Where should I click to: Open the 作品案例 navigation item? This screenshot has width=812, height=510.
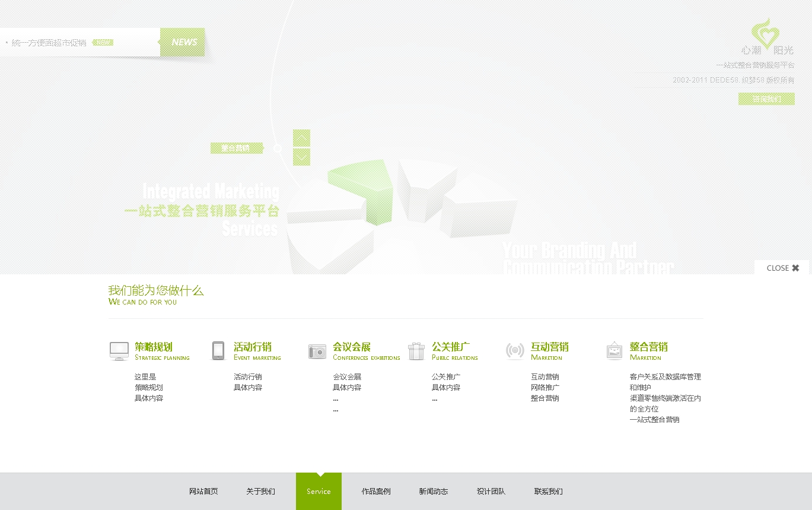click(x=376, y=492)
